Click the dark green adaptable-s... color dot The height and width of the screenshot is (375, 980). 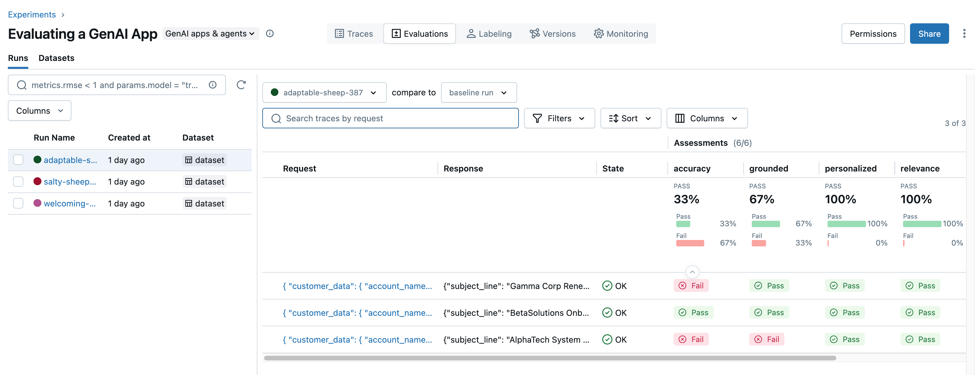pyautogui.click(x=37, y=160)
